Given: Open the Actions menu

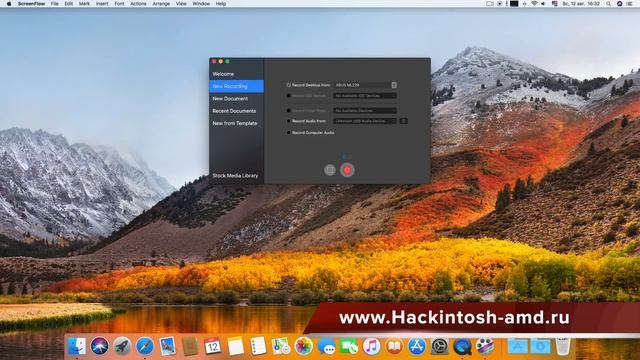Looking at the screenshot, I should [x=138, y=4].
